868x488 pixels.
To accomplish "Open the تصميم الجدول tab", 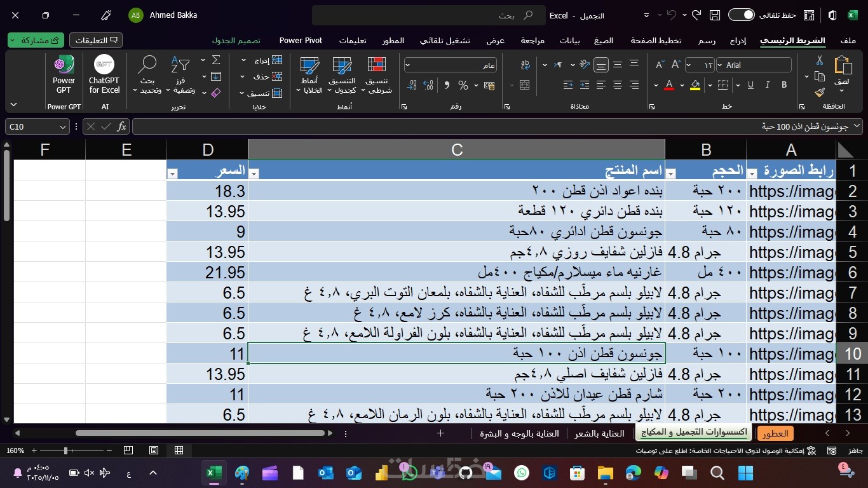I will pyautogui.click(x=236, y=41).
